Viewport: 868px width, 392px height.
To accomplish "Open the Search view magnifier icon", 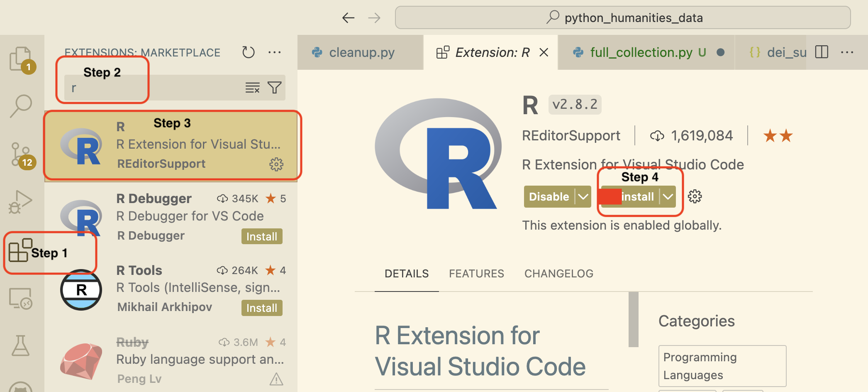I will click(21, 106).
